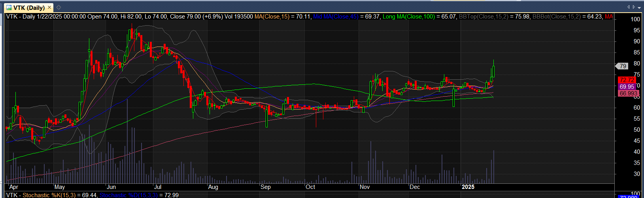This screenshot has width=644, height=198.
Task: Click the Nov label on time axis
Action: [x=364, y=187]
